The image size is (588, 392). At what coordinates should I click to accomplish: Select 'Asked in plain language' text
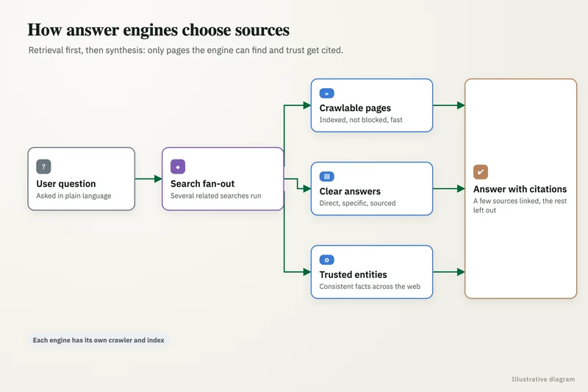[73, 196]
